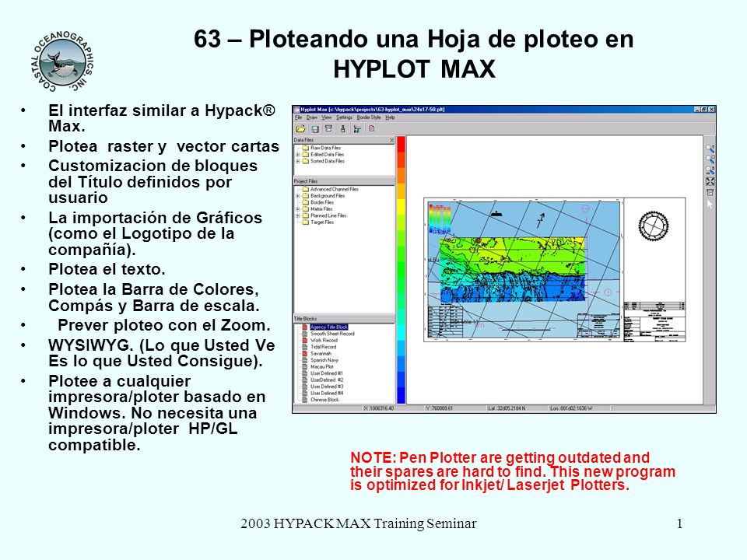This screenshot has width=747, height=560.
Task: Click the third magnifier zoom tool icon
Action: point(710,170)
